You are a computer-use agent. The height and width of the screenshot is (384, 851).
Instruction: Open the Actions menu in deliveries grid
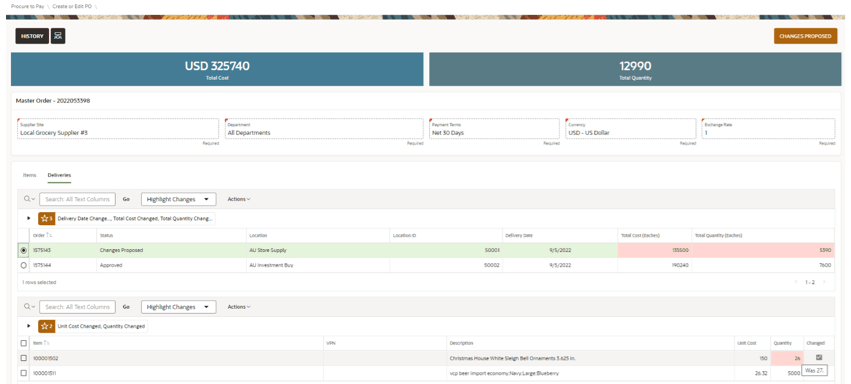(239, 199)
